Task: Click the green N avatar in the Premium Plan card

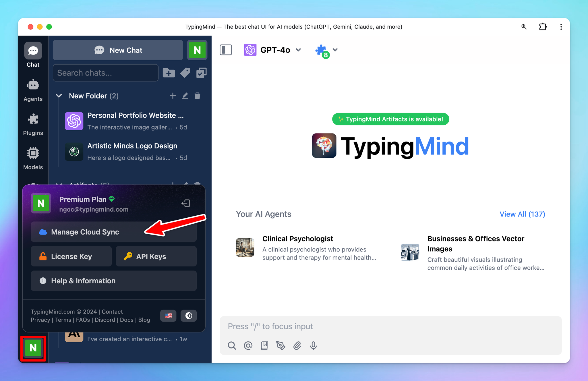Action: 41,203
